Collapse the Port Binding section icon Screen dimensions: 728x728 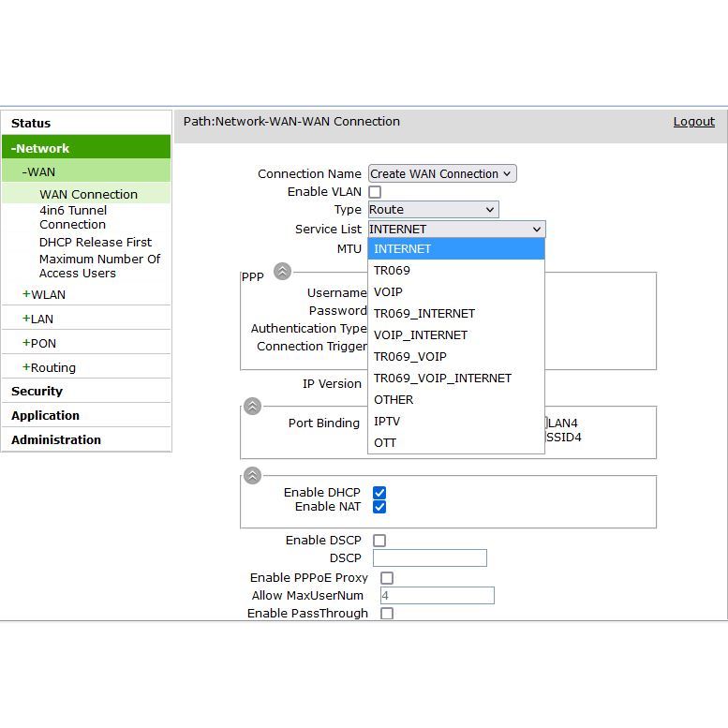pos(252,406)
